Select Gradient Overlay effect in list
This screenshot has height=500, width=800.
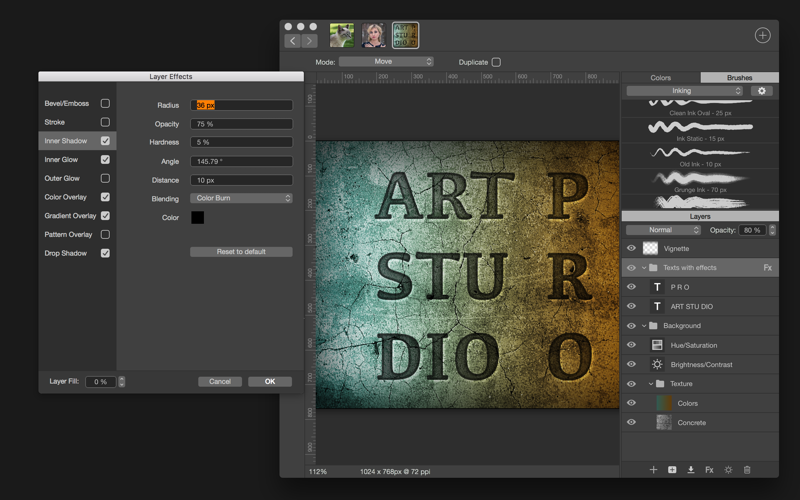(70, 216)
